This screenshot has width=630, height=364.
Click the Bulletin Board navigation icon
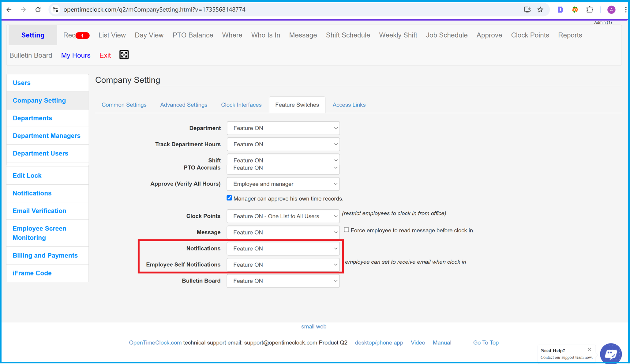(x=31, y=55)
